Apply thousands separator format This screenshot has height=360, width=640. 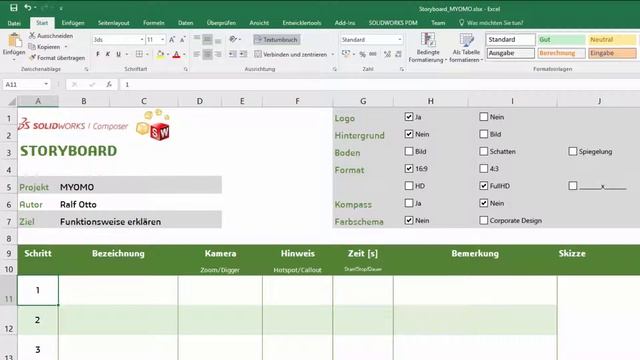(x=373, y=54)
